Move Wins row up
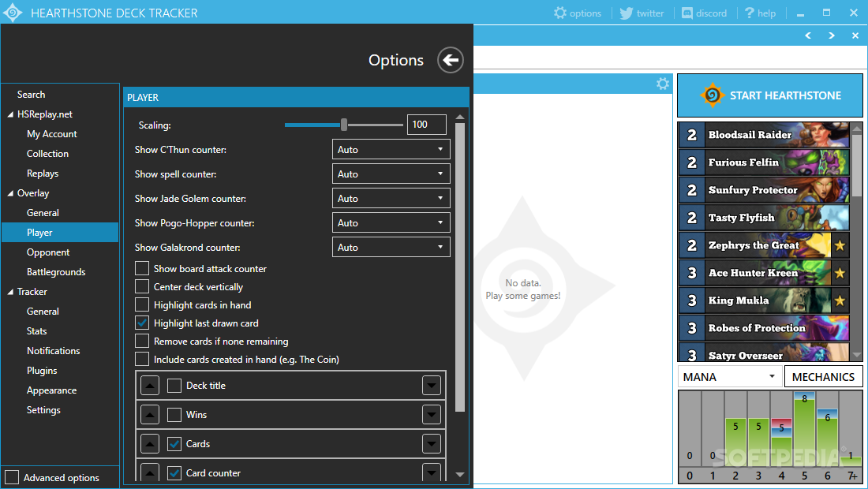Screen dimensions: 868x489 point(149,414)
